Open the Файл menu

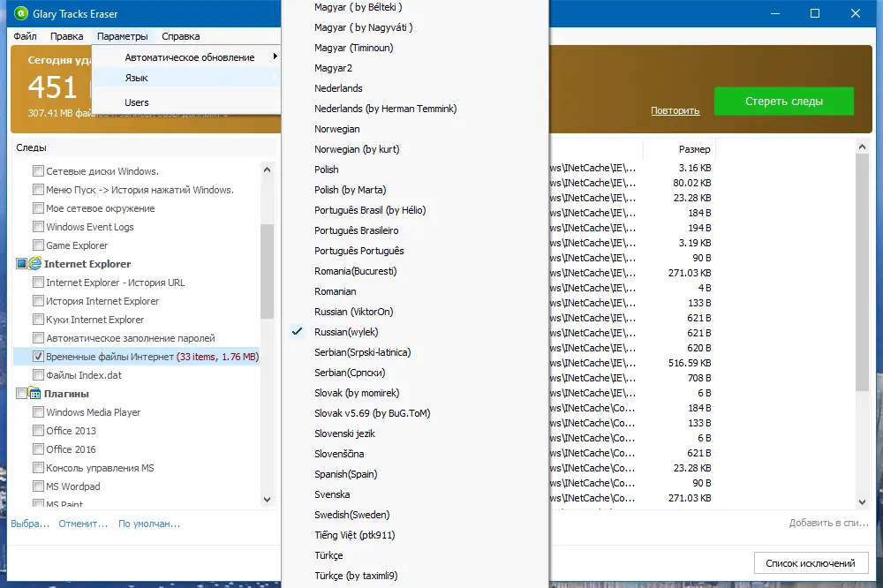(x=26, y=36)
